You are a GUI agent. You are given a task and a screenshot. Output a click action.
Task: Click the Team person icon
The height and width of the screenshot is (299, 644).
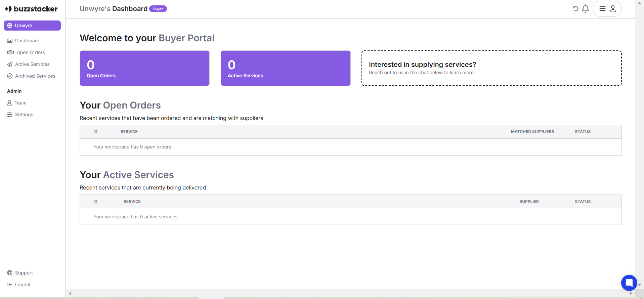[9, 103]
